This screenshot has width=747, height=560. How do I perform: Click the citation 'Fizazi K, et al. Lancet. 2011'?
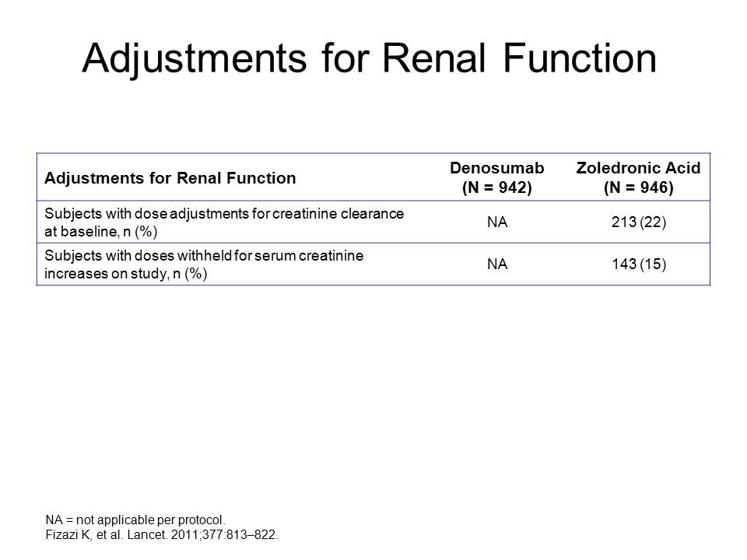coord(162,535)
